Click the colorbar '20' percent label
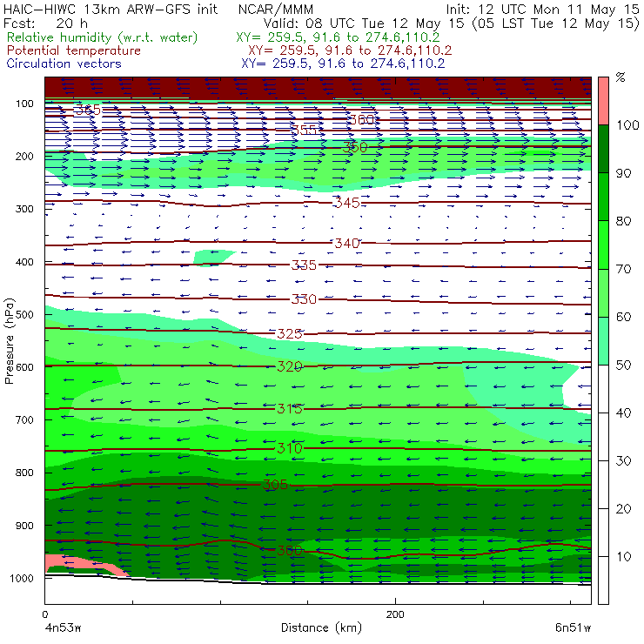644x644 pixels. (x=623, y=509)
